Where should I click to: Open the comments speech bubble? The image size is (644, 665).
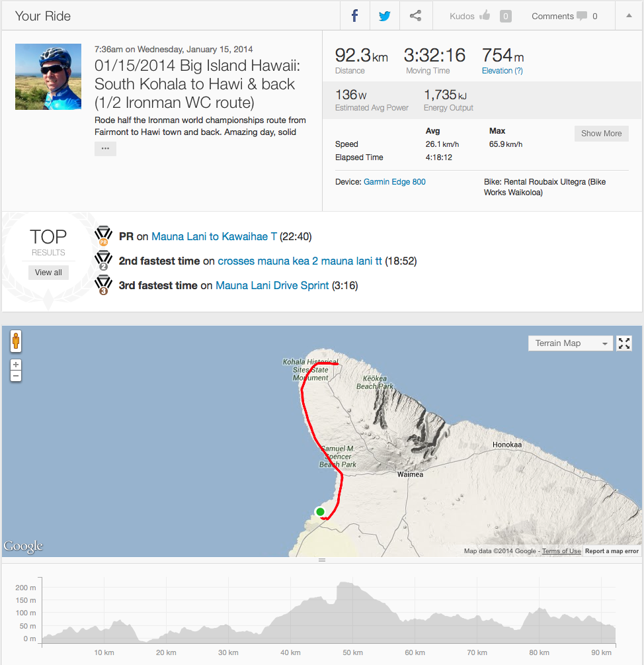[581, 16]
